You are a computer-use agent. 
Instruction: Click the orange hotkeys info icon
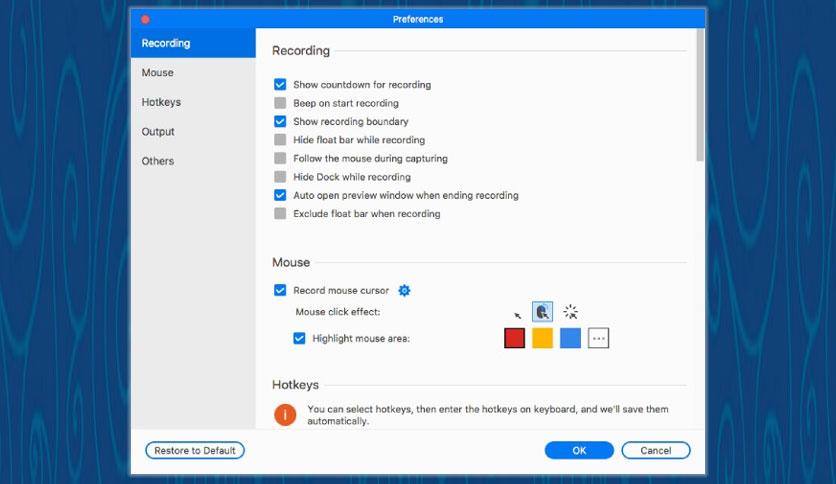(x=285, y=414)
